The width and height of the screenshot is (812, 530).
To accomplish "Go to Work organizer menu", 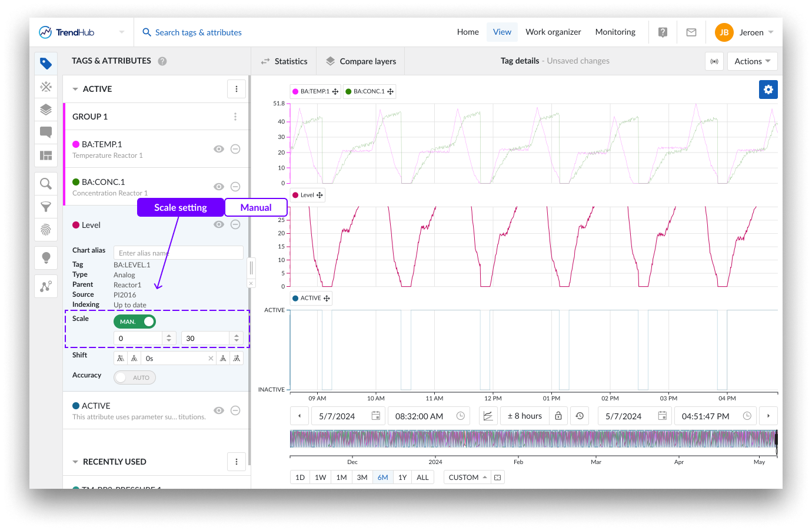I will 553,32.
